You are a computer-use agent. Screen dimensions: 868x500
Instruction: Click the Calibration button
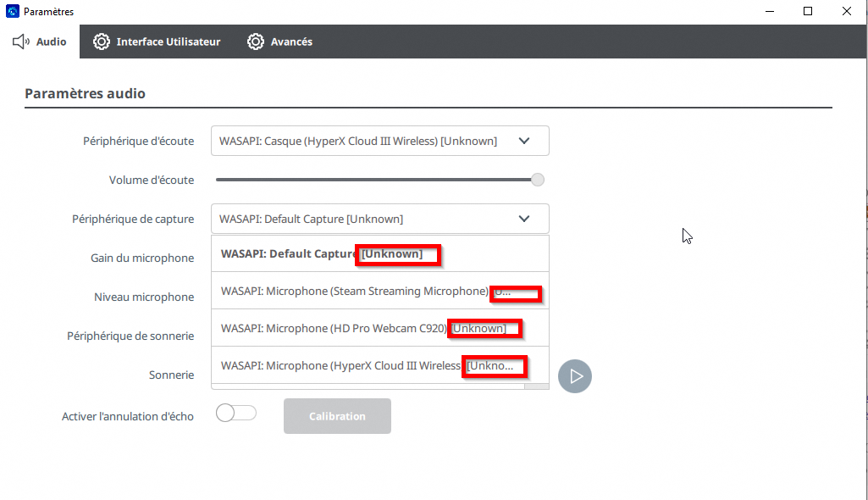click(x=337, y=416)
